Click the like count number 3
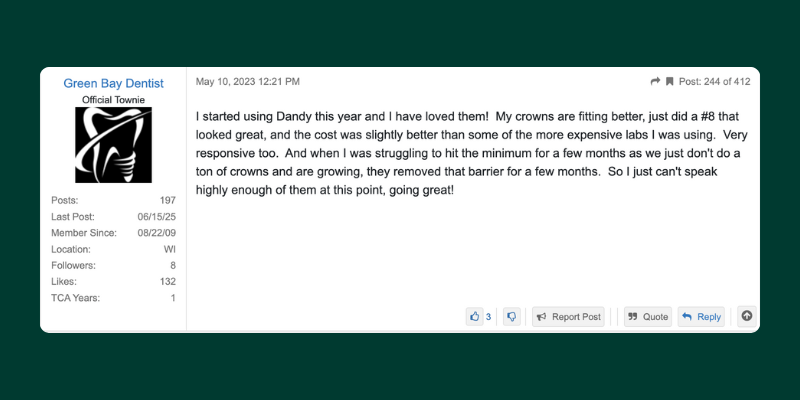This screenshot has width=800, height=400. click(x=488, y=317)
